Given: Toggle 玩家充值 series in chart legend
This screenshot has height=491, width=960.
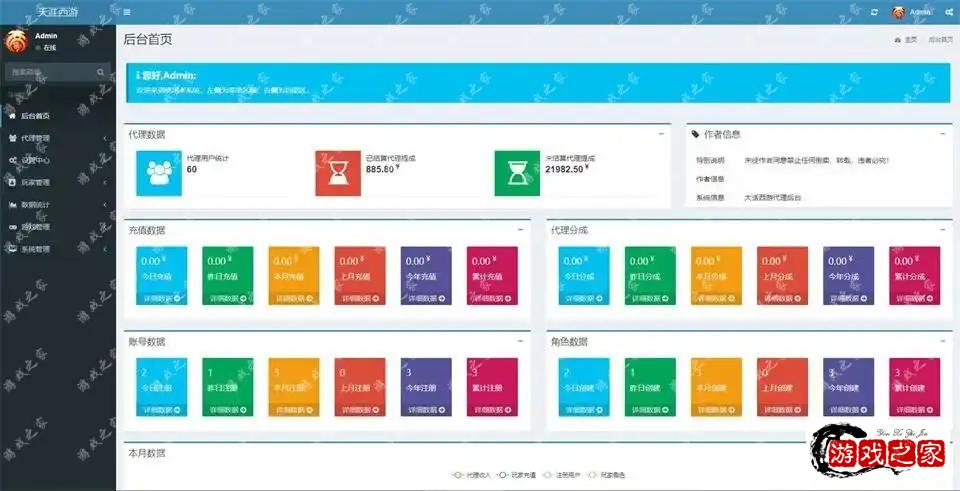Looking at the screenshot, I should click(x=516, y=475).
